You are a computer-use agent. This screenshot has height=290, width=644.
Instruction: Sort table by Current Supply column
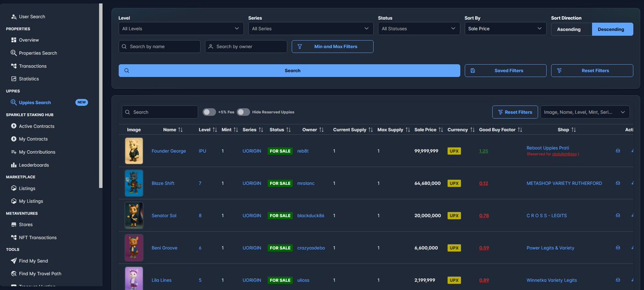pos(353,130)
